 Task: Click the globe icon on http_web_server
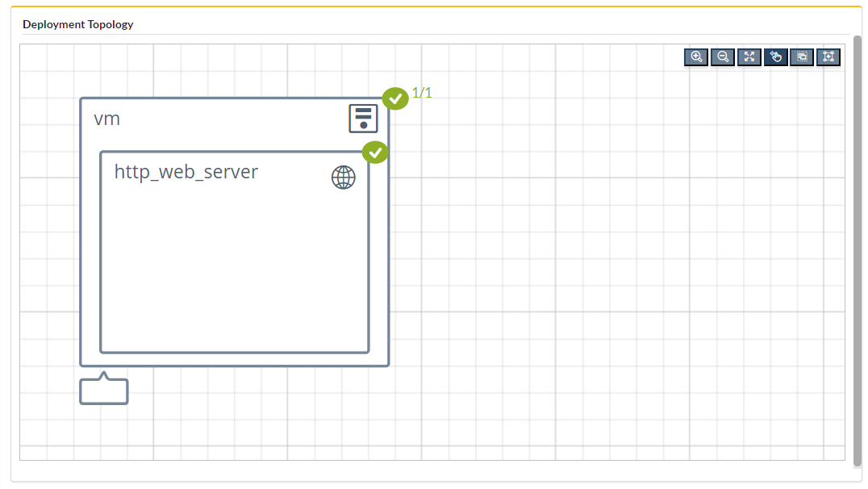[x=343, y=178]
